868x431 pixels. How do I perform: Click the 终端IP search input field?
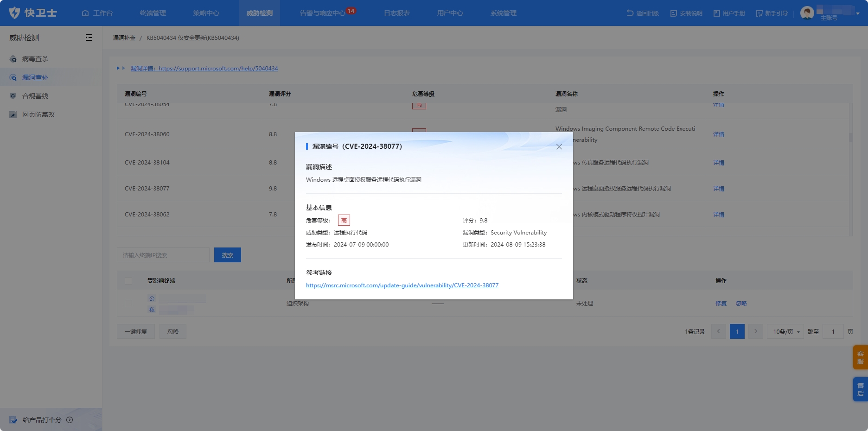click(x=163, y=255)
